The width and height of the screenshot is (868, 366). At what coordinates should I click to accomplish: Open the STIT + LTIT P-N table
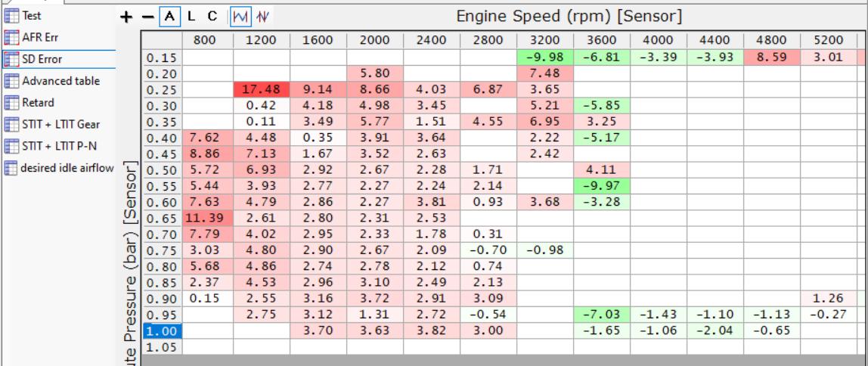51,146
